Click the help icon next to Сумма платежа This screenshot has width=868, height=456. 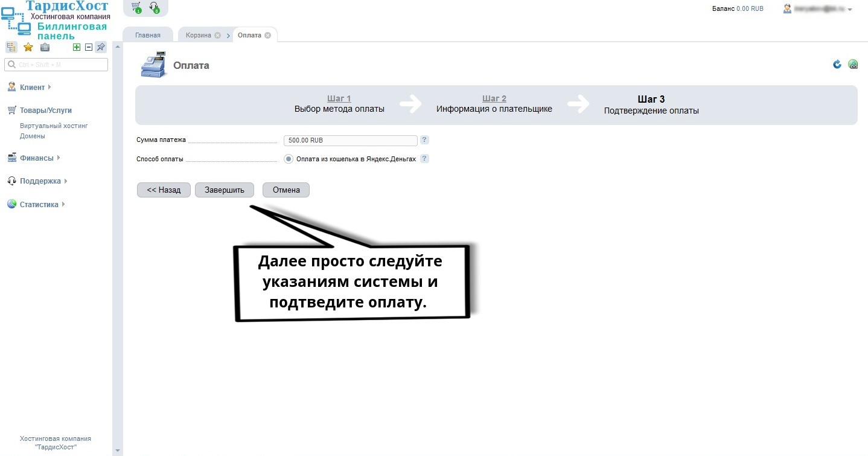(424, 140)
